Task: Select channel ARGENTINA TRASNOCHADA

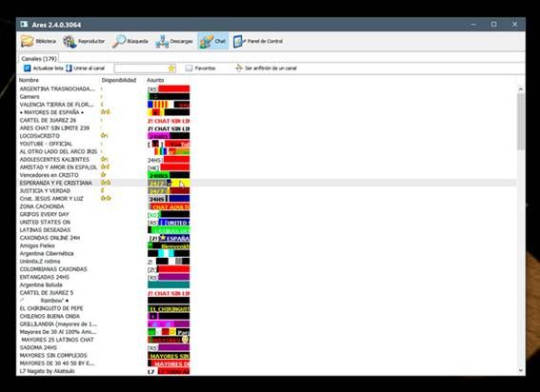Action: pyautogui.click(x=57, y=88)
